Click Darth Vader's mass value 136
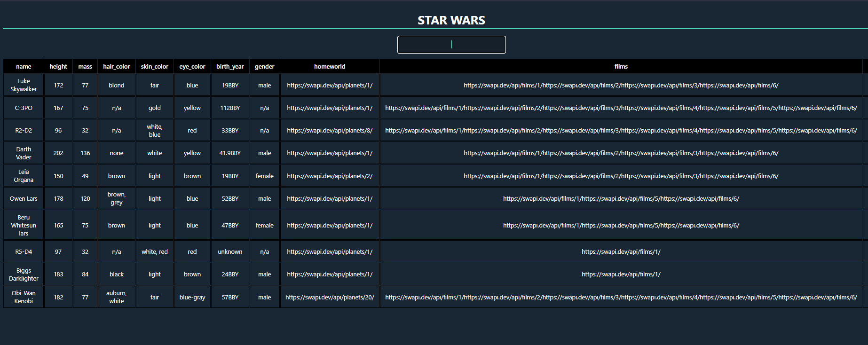The image size is (868, 345). pos(85,153)
